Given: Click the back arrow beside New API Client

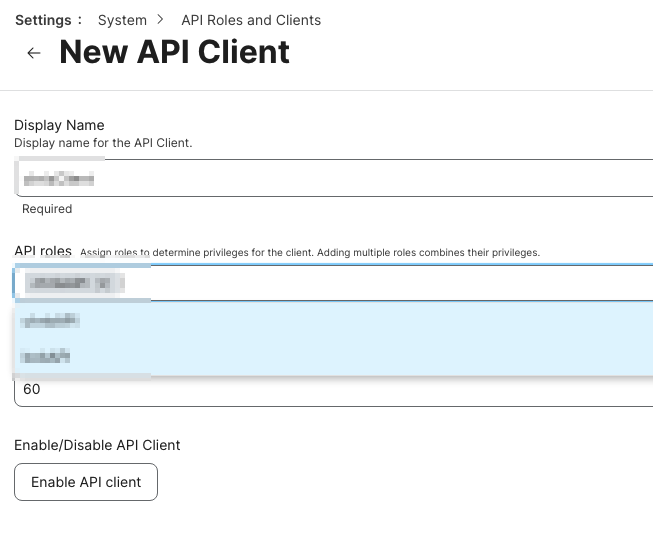Looking at the screenshot, I should tap(34, 53).
